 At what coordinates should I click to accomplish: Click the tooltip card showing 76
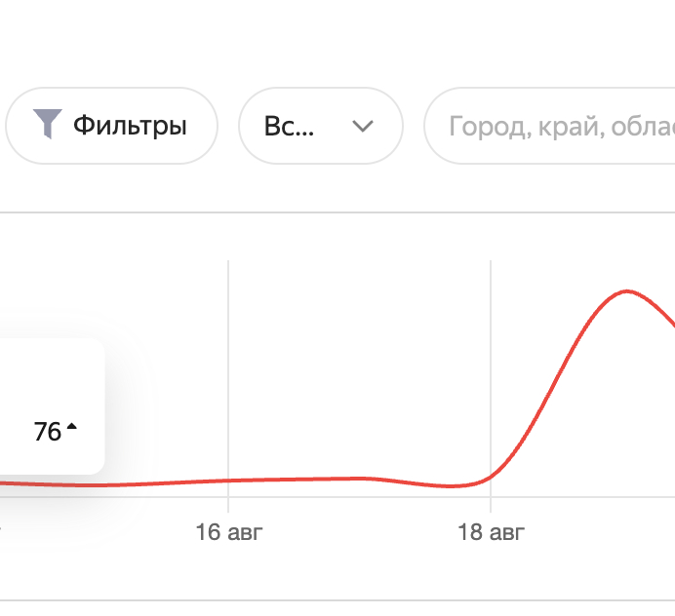click(x=52, y=406)
